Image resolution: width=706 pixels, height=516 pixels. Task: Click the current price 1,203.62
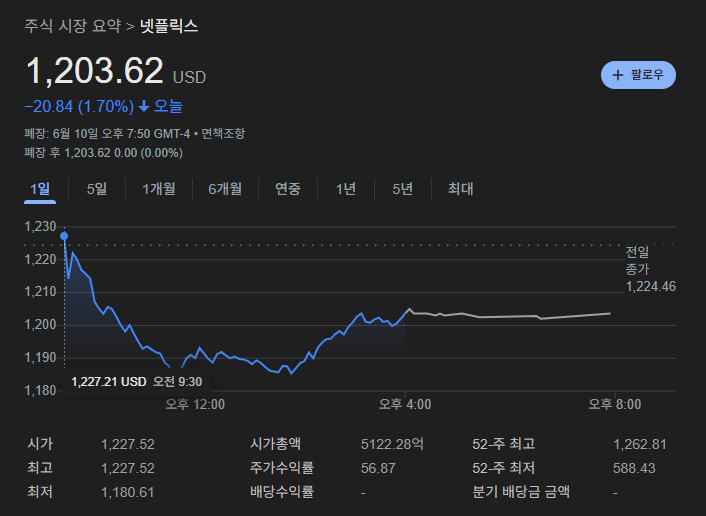(x=94, y=72)
